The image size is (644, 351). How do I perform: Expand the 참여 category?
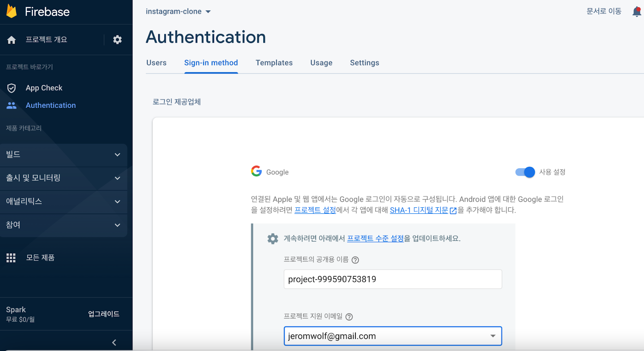[64, 225]
